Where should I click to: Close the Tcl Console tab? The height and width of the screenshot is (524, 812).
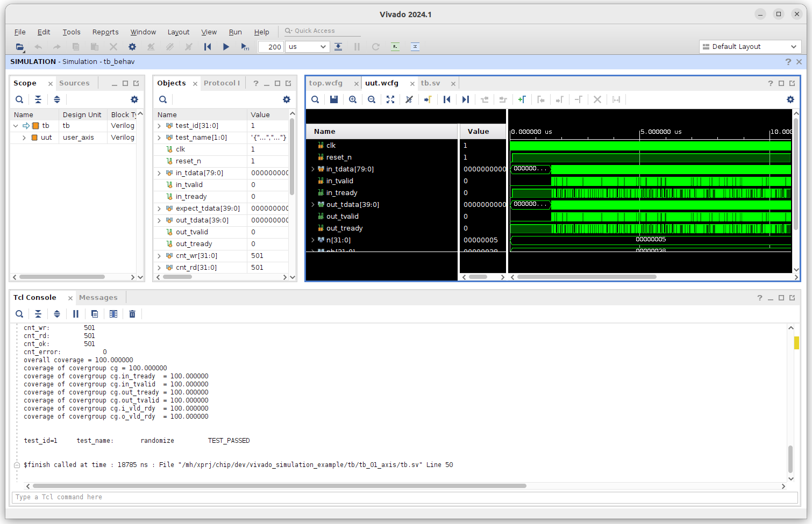click(70, 298)
